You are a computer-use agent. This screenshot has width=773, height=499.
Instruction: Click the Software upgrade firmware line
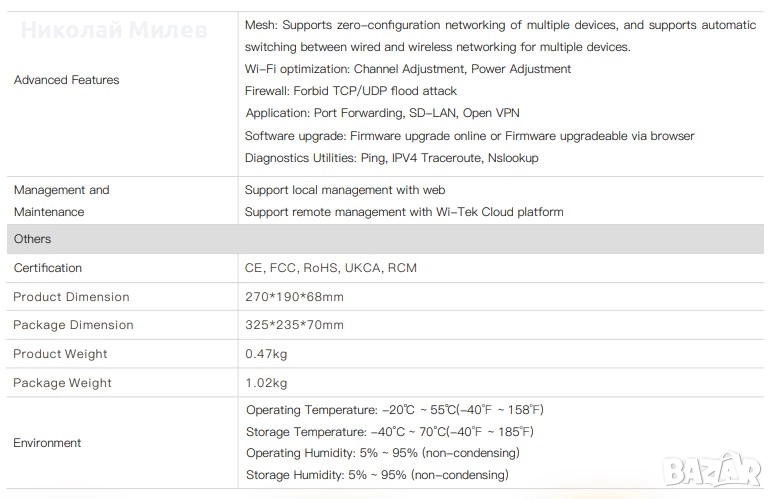[469, 136]
